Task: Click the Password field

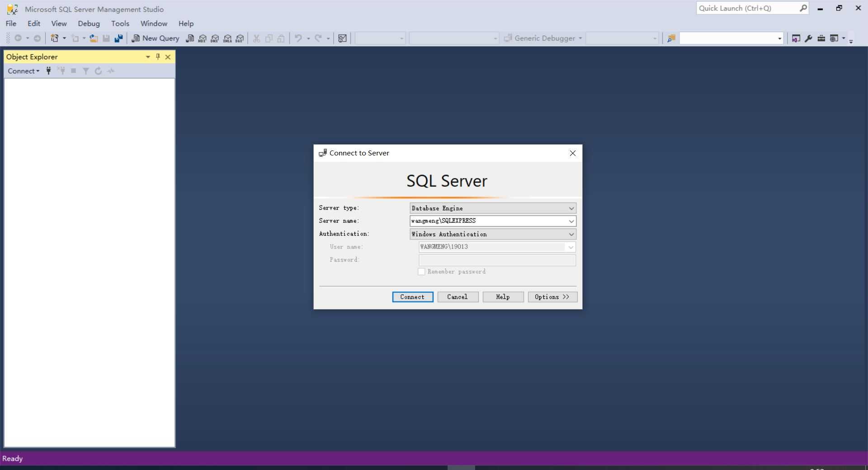Action: coord(497,260)
